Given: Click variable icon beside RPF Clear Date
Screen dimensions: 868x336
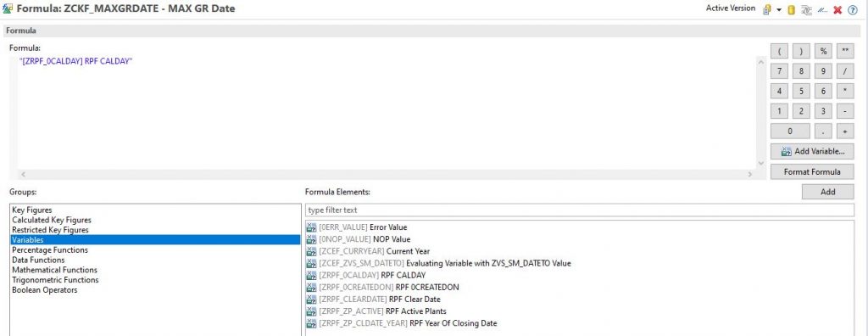Looking at the screenshot, I should [311, 300].
